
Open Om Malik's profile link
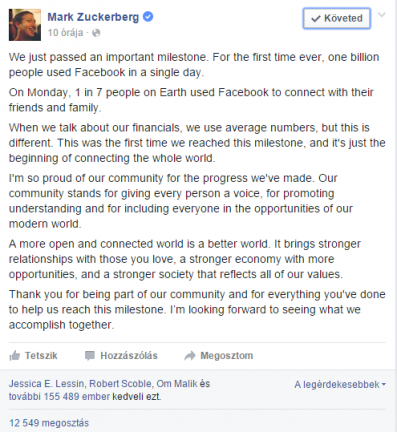[x=177, y=384]
